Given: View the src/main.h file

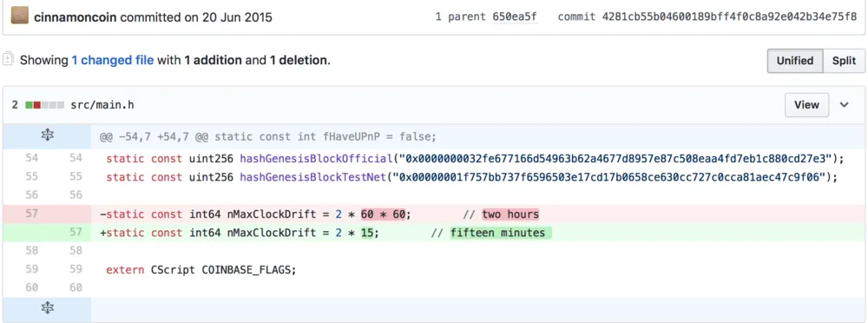Looking at the screenshot, I should 806,105.
